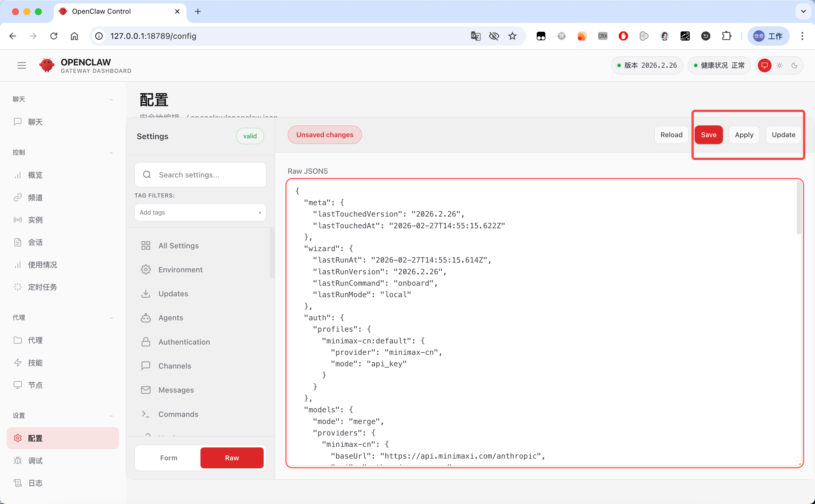The height and width of the screenshot is (504, 815).
Task: Click the hamburger menu beside the OpenClaw logo
Action: 21,65
